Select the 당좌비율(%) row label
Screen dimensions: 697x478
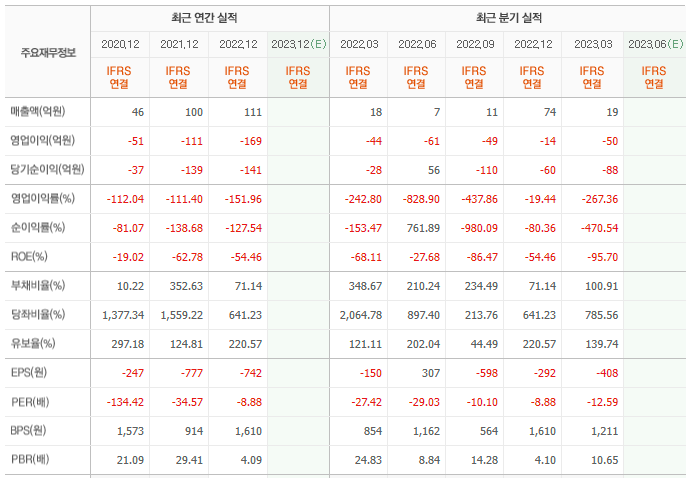pos(38,315)
